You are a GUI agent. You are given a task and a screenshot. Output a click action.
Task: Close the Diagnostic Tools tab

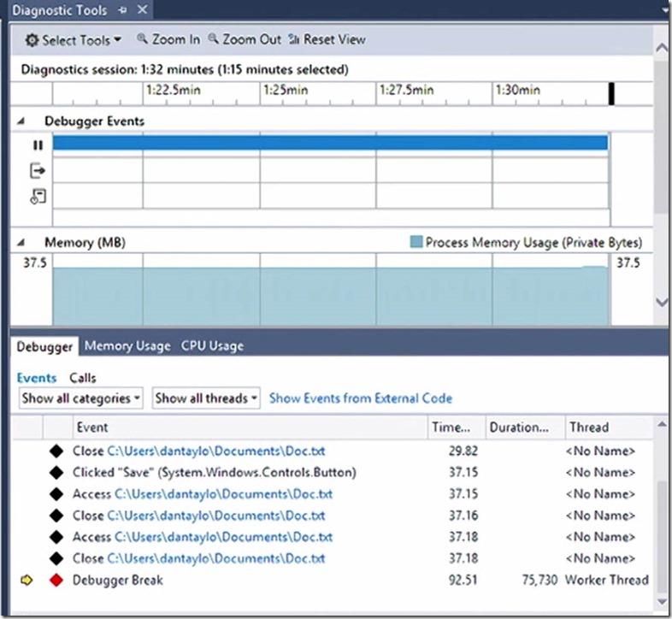click(x=142, y=9)
